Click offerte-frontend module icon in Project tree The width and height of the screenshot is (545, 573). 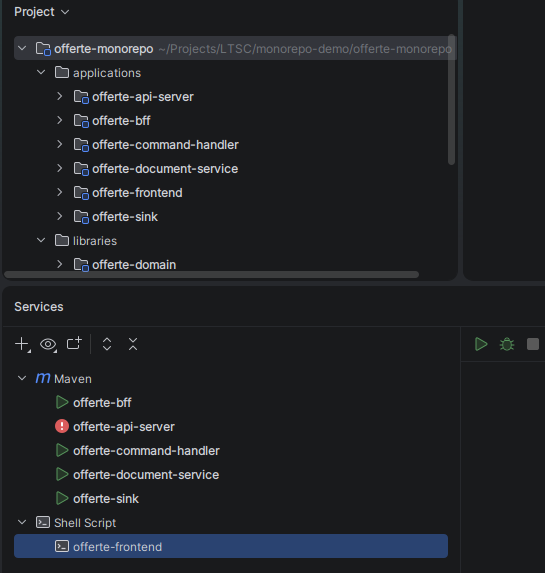pos(81,193)
